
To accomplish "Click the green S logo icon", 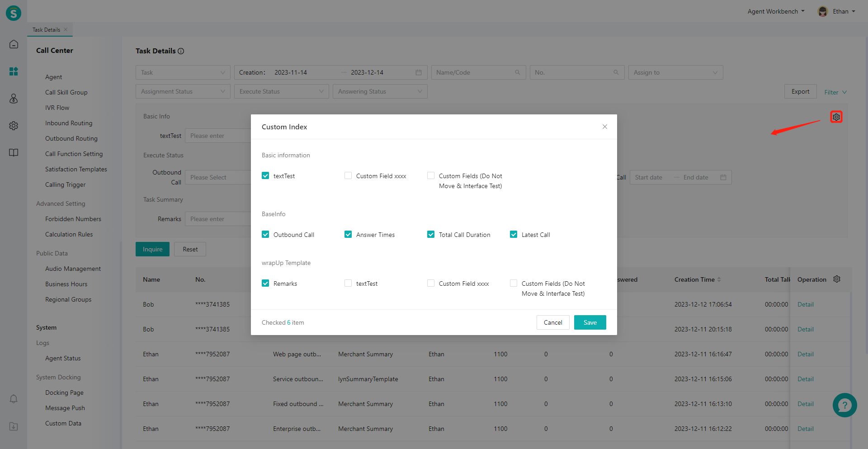I will pos(14,13).
